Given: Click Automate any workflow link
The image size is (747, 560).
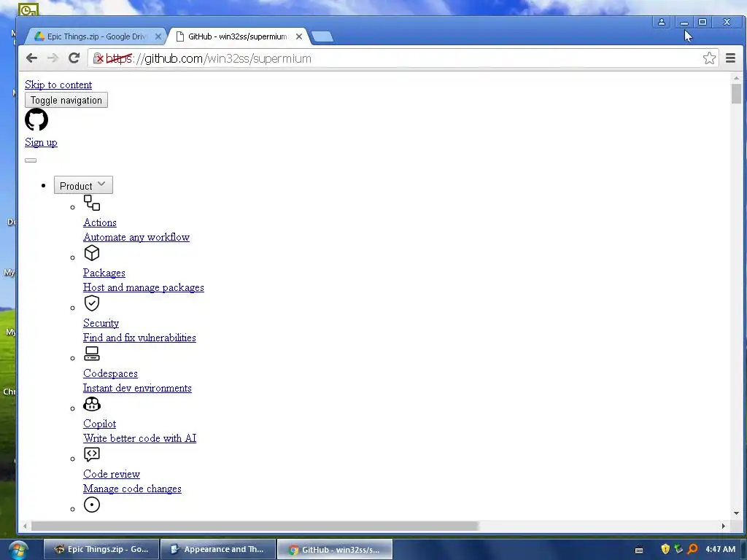Looking at the screenshot, I should 136,237.
